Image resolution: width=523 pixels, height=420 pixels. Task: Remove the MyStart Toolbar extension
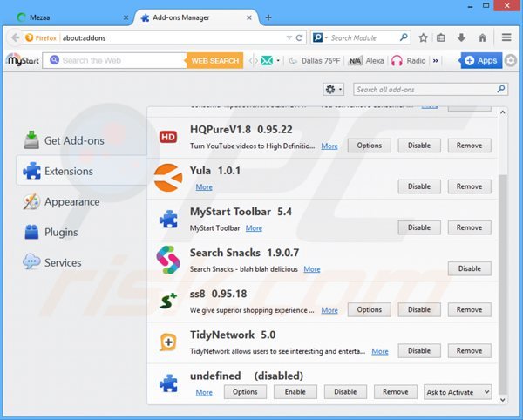pyautogui.click(x=469, y=227)
